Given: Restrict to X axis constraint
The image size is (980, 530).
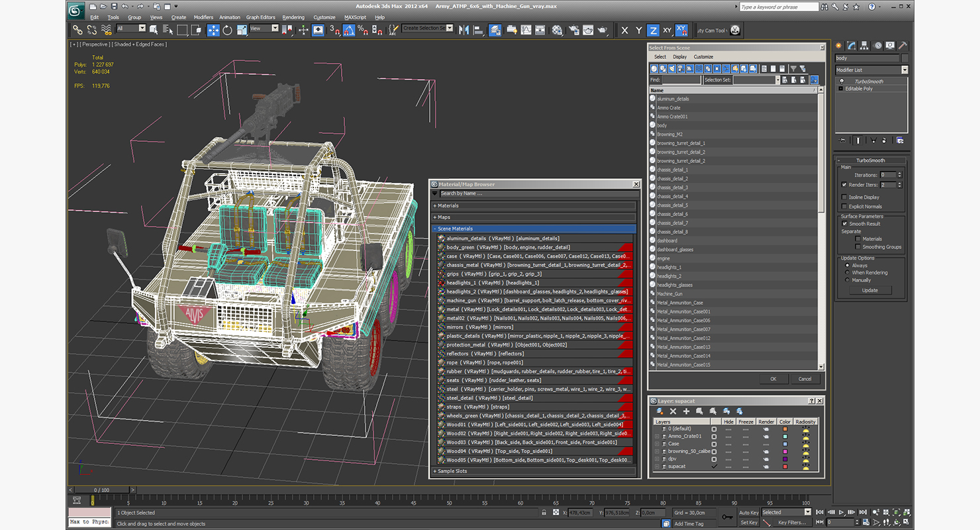Looking at the screenshot, I should [x=624, y=30].
